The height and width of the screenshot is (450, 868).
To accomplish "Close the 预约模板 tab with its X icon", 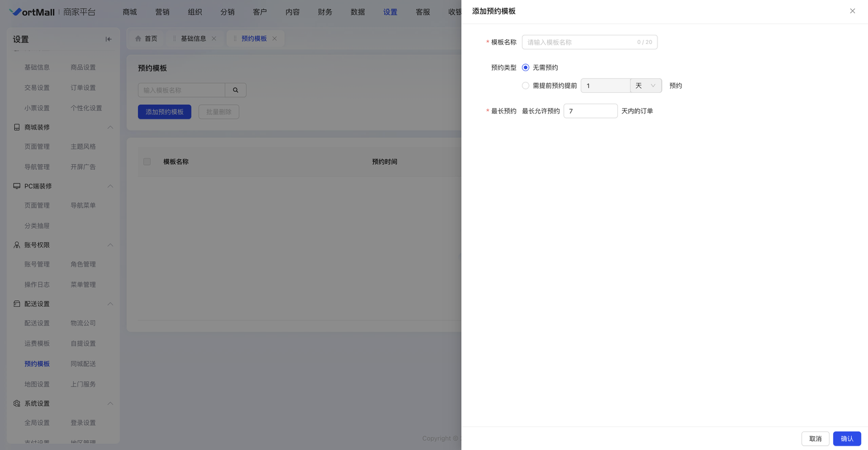I will point(275,39).
